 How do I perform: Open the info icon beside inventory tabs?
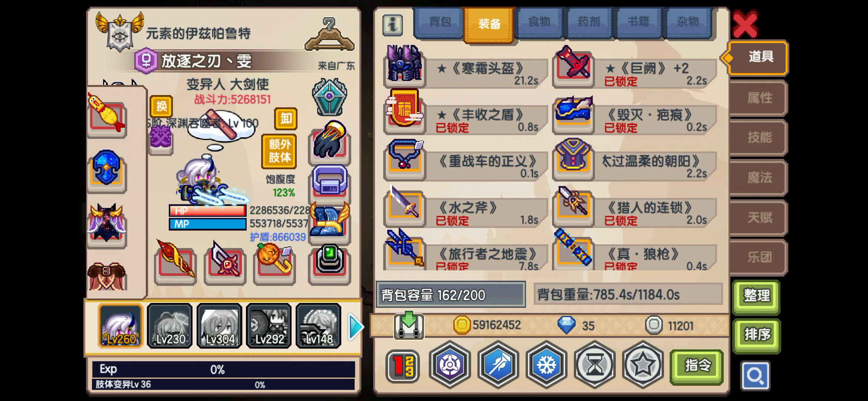(392, 25)
